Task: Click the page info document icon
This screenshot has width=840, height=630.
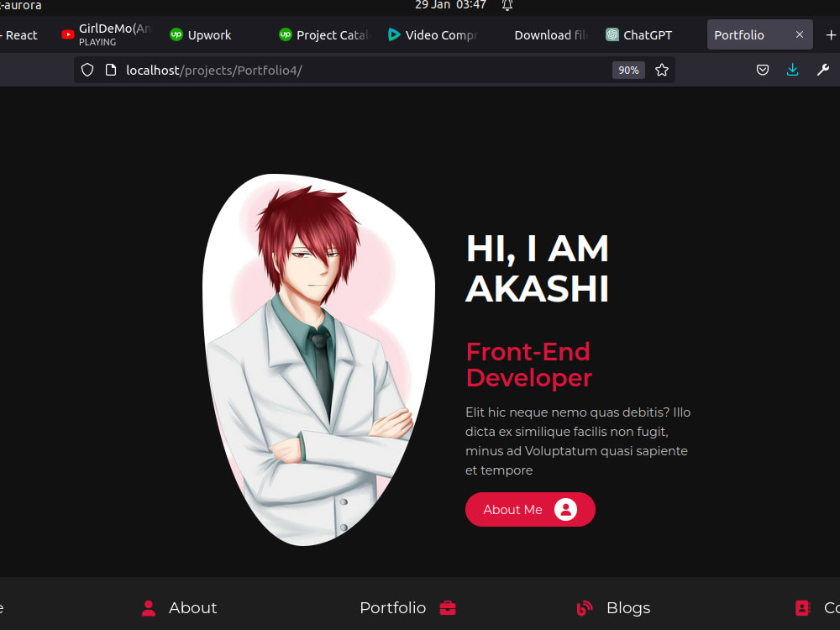Action: [x=111, y=71]
